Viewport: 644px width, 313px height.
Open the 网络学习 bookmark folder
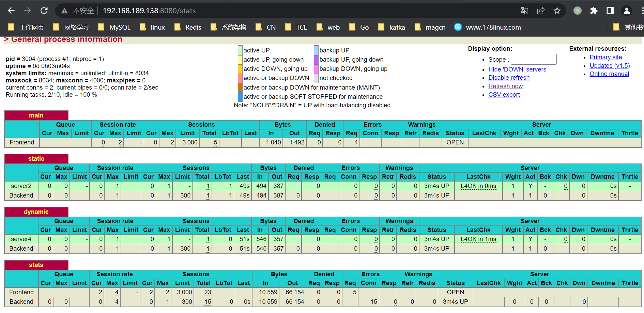point(71,27)
